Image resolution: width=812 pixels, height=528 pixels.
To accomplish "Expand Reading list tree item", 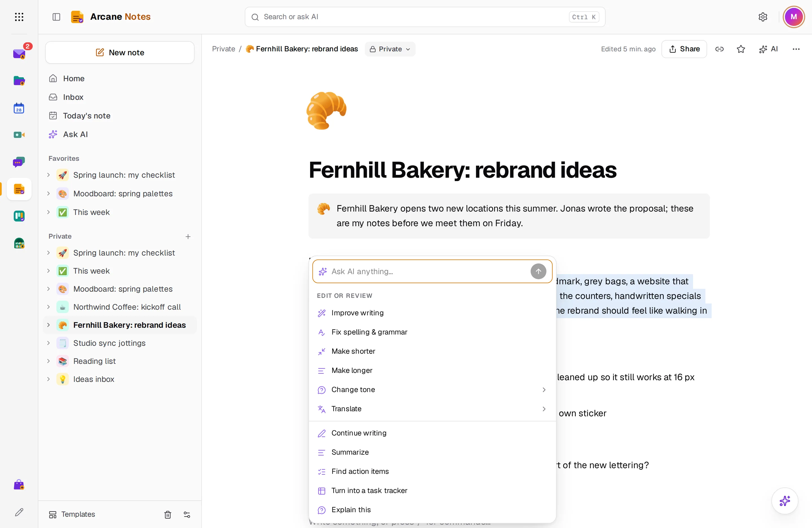I will (x=48, y=361).
